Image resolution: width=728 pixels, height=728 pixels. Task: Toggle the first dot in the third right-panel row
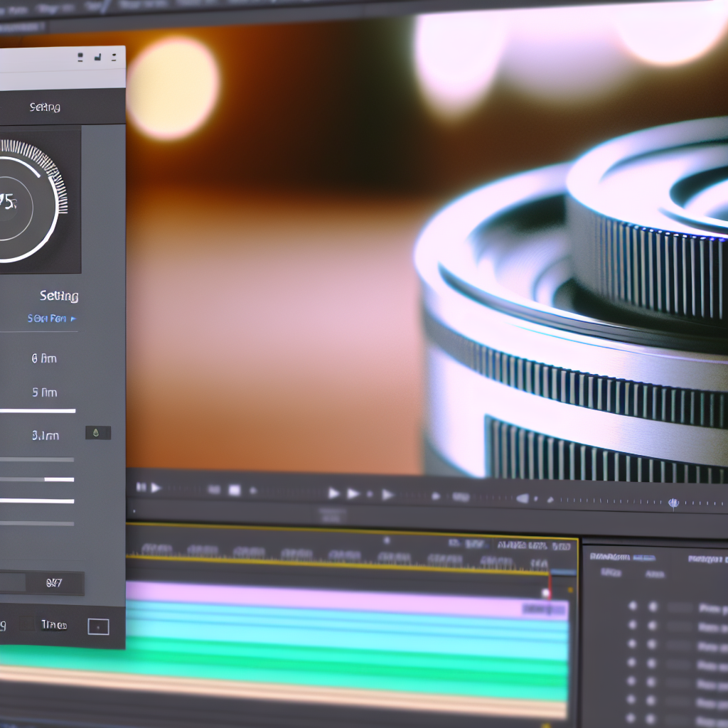(x=632, y=645)
